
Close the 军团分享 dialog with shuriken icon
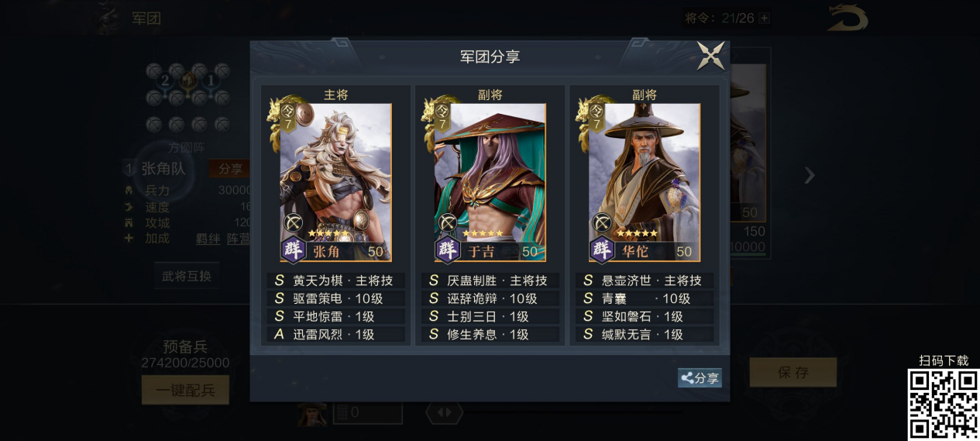point(710,56)
